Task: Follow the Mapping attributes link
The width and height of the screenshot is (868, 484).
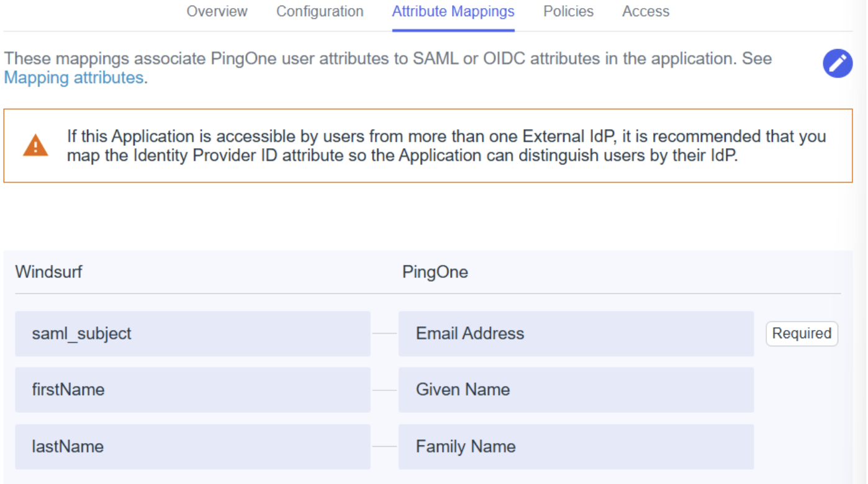Action: click(74, 78)
